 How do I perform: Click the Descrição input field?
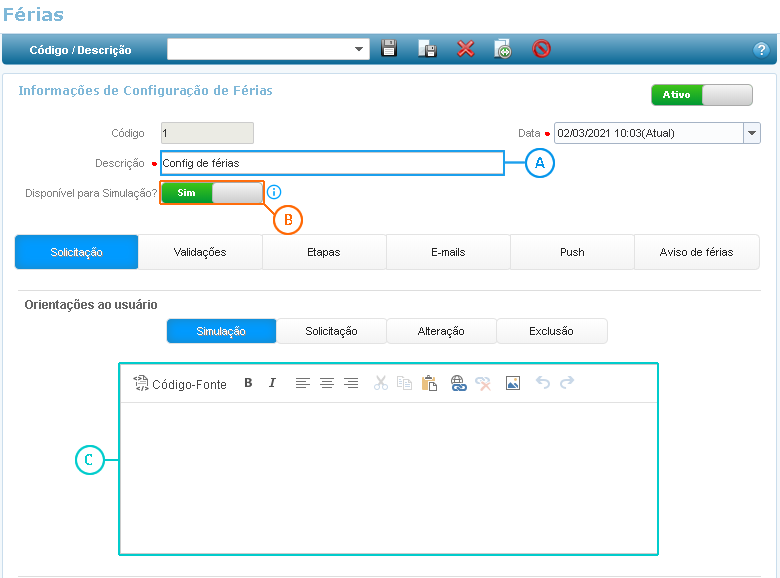tap(331, 163)
